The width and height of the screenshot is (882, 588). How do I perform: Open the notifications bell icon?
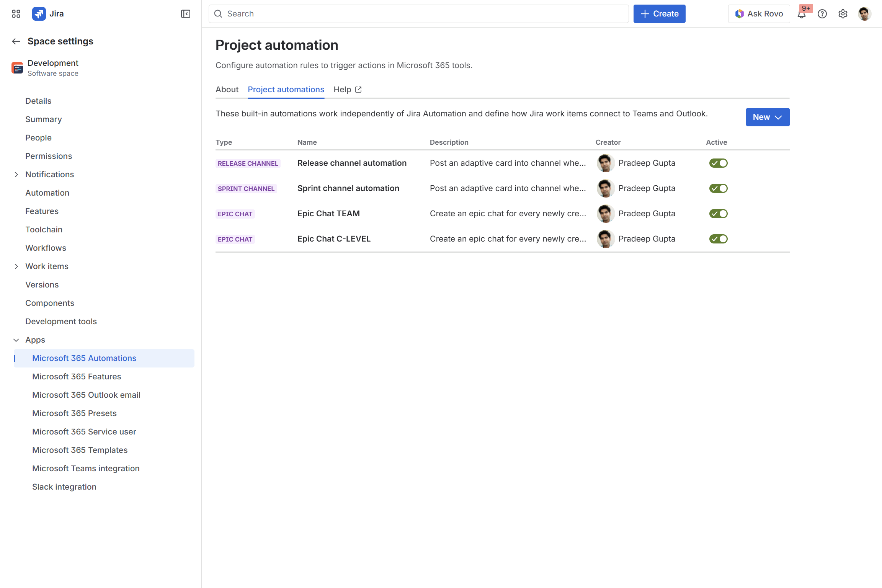pos(802,14)
